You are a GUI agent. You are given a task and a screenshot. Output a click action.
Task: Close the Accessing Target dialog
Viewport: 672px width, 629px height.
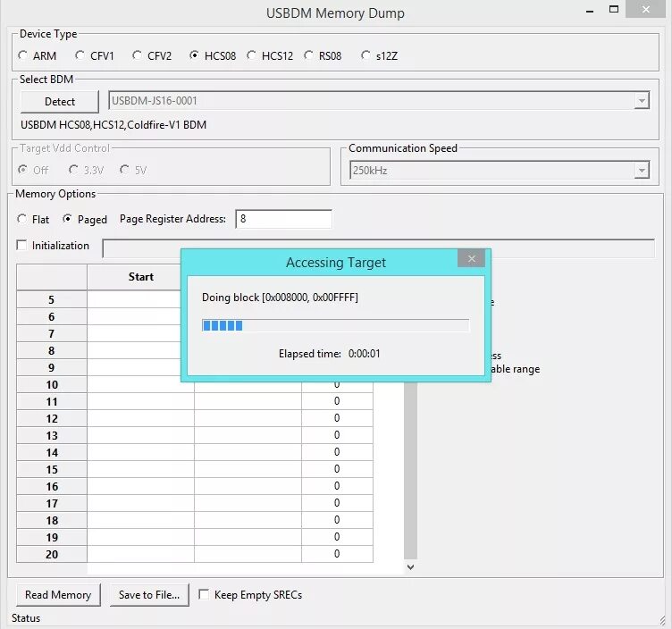click(x=472, y=258)
